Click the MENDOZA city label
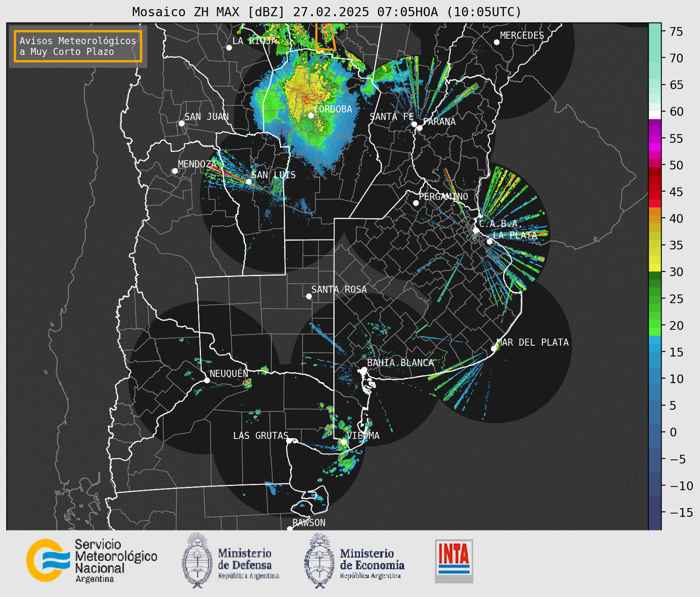 (x=197, y=164)
